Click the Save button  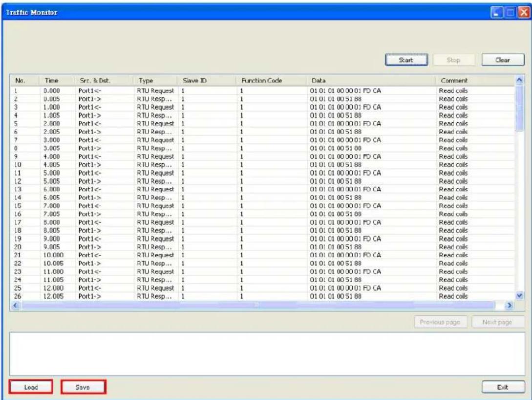pyautogui.click(x=83, y=387)
